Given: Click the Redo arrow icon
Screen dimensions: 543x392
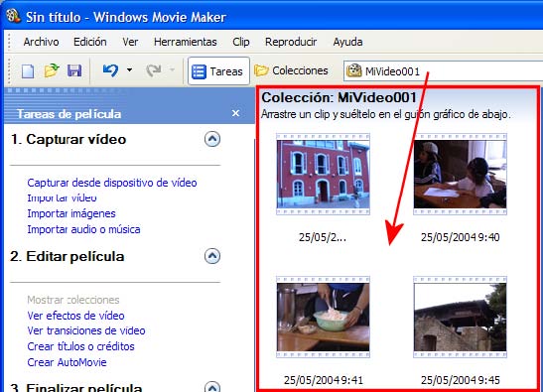Looking at the screenshot, I should coord(154,70).
